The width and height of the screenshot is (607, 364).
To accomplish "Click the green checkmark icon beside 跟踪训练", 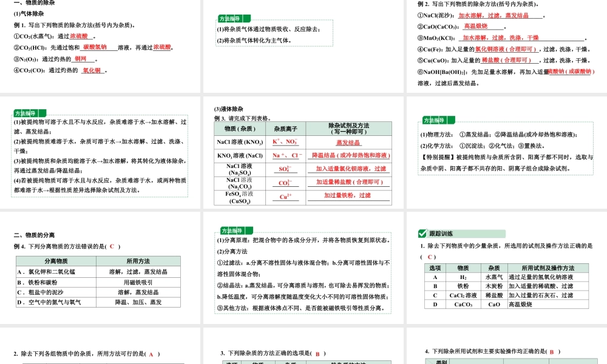I will pyautogui.click(x=423, y=233).
